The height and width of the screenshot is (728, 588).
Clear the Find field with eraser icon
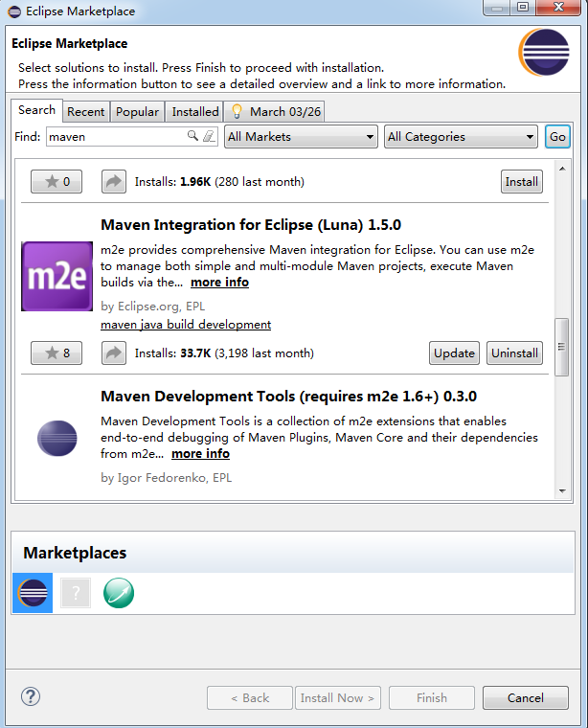pyautogui.click(x=209, y=136)
